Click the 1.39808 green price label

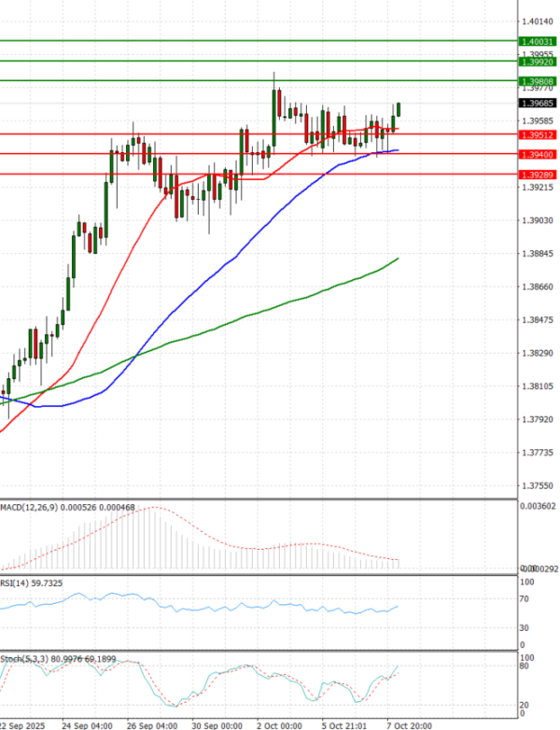click(x=538, y=81)
